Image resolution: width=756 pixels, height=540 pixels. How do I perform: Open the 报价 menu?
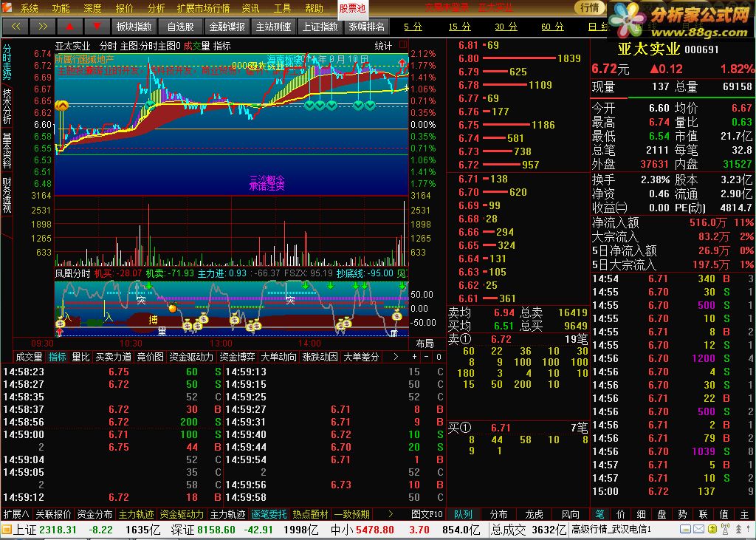[x=124, y=8]
